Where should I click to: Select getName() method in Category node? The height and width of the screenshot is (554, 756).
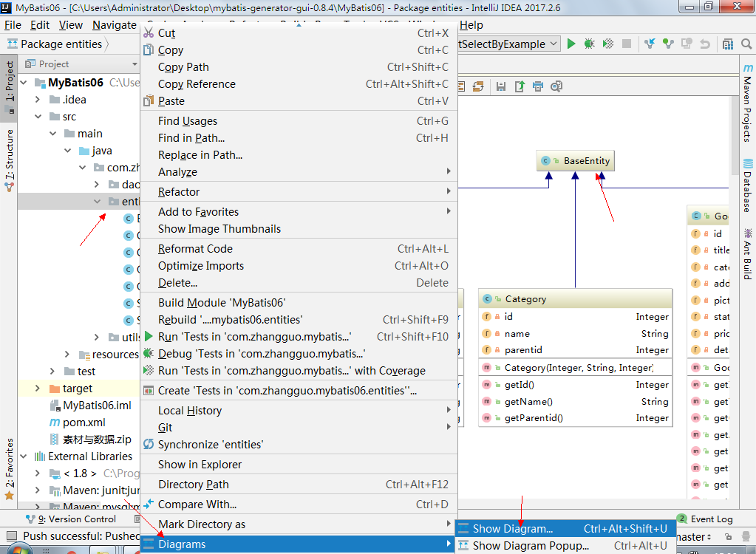575,402
